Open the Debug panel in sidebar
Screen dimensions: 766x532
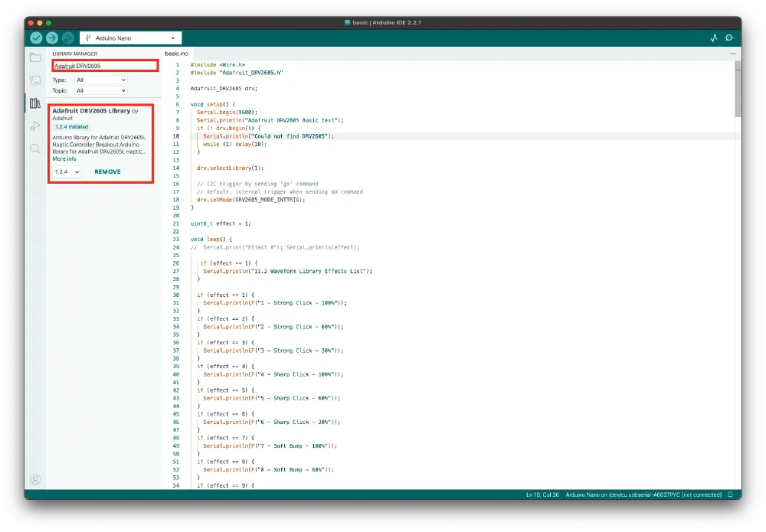[x=35, y=126]
